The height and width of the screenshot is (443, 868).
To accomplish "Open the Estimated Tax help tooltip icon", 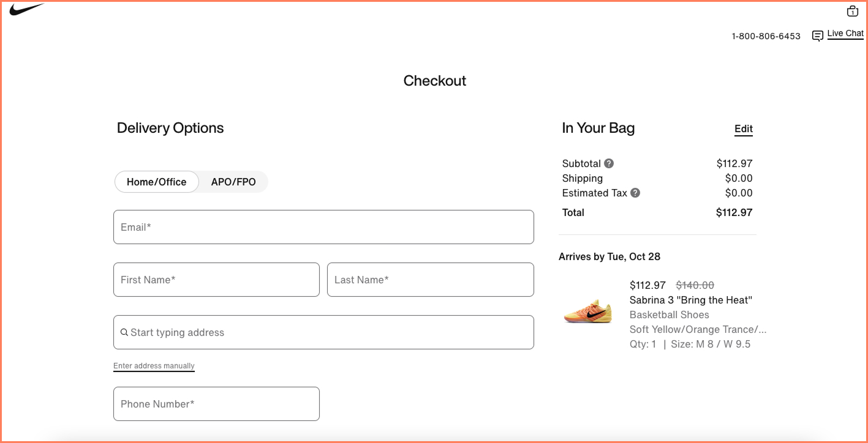I will 635,193.
